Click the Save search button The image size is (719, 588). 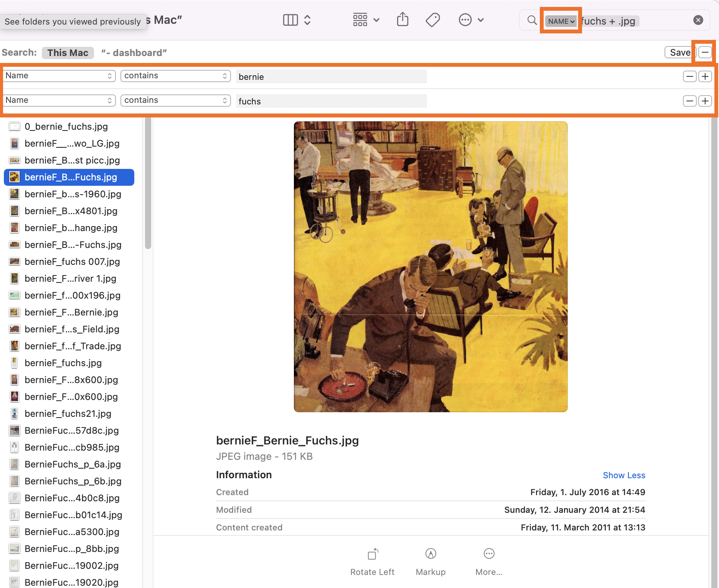pyautogui.click(x=679, y=52)
